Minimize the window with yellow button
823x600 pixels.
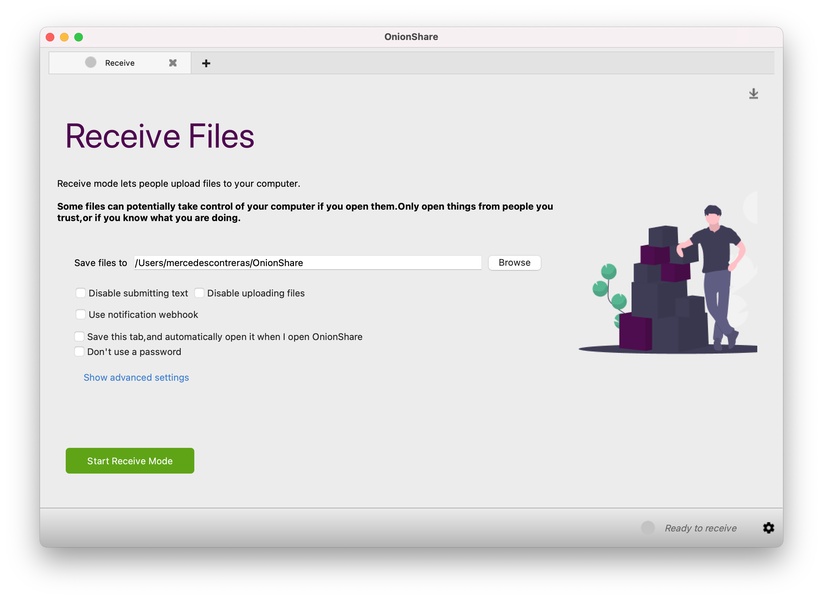(x=65, y=37)
